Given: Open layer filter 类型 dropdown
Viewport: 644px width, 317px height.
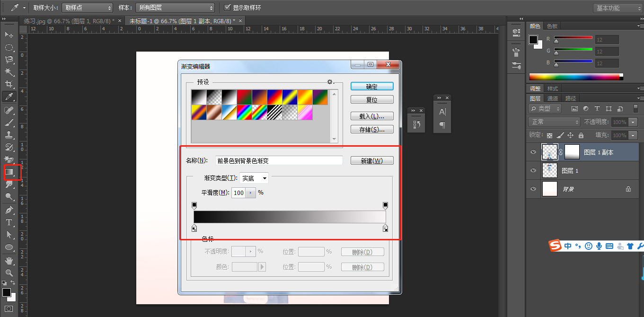Looking at the screenshot, I should click(x=545, y=109).
